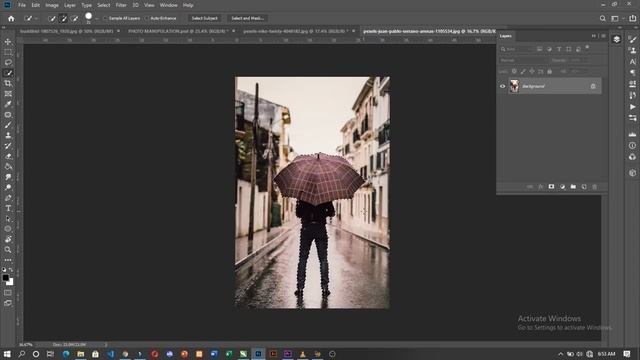
Task: Select the Rectangular Marquee tool
Action: (x=8, y=52)
